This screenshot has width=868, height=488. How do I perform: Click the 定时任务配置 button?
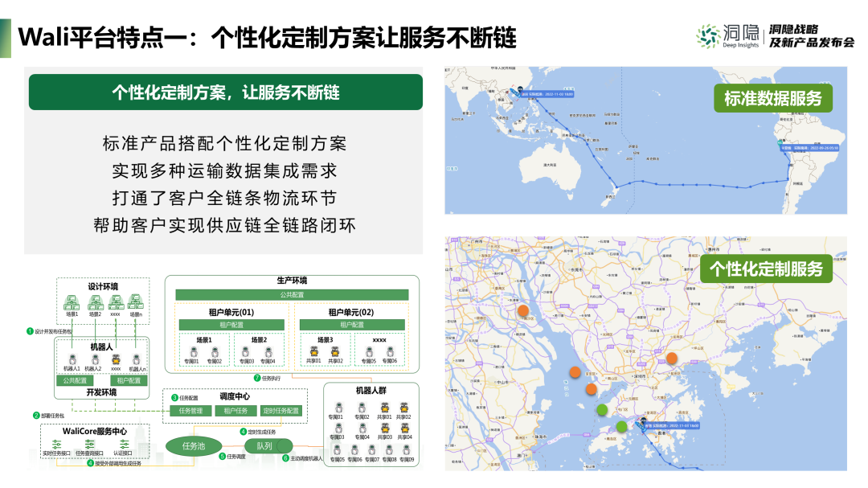coord(280,410)
